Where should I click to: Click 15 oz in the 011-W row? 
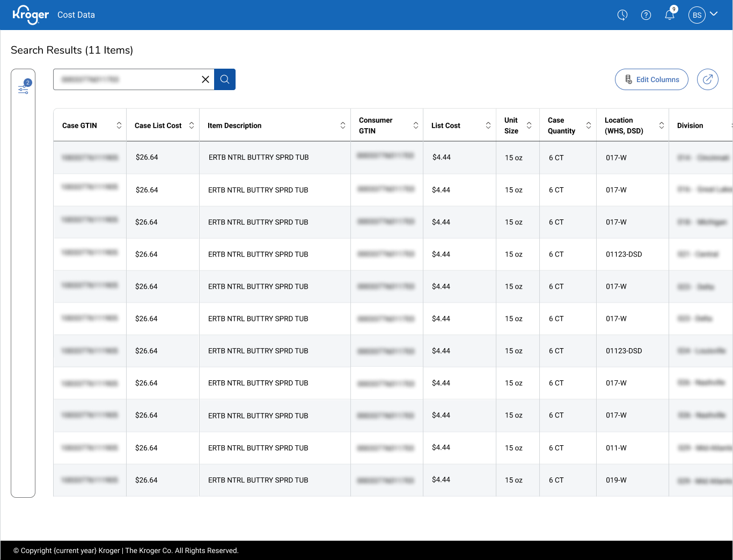pyautogui.click(x=514, y=448)
